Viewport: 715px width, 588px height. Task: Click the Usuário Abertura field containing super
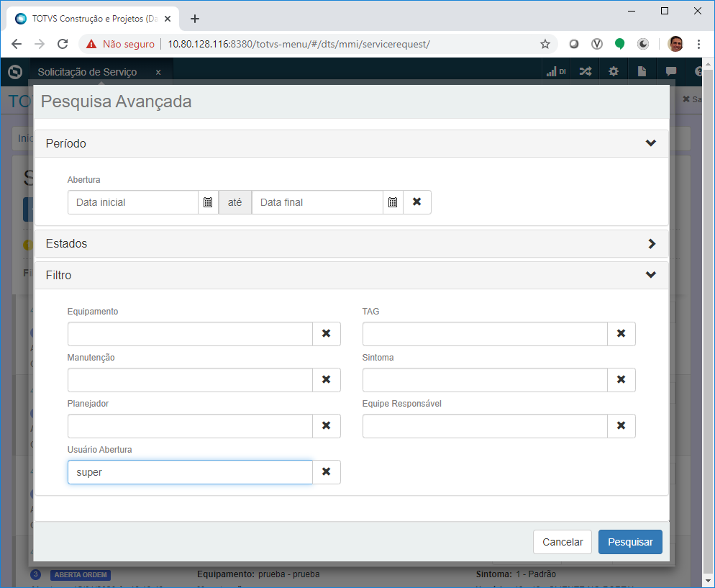coord(190,471)
